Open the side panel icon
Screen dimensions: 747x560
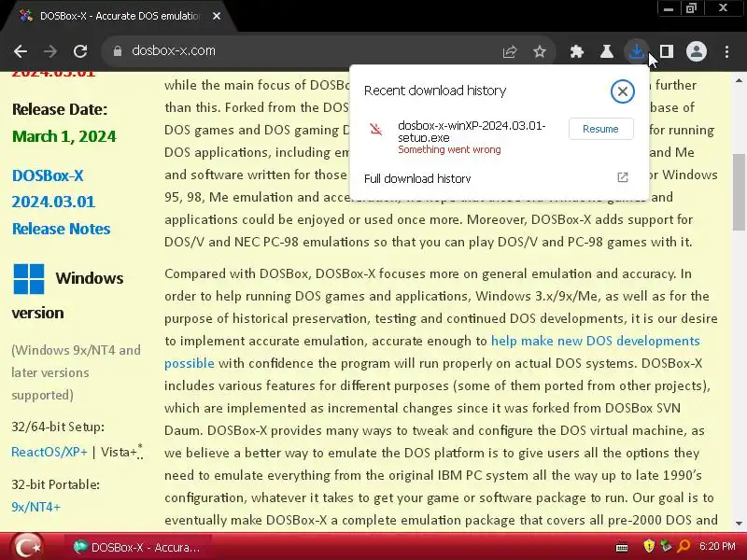click(667, 51)
